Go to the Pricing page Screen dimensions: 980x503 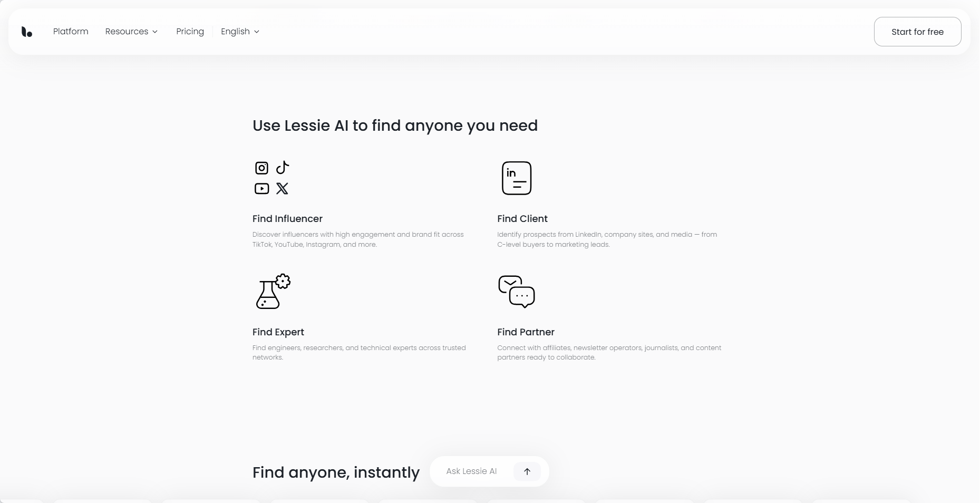190,32
